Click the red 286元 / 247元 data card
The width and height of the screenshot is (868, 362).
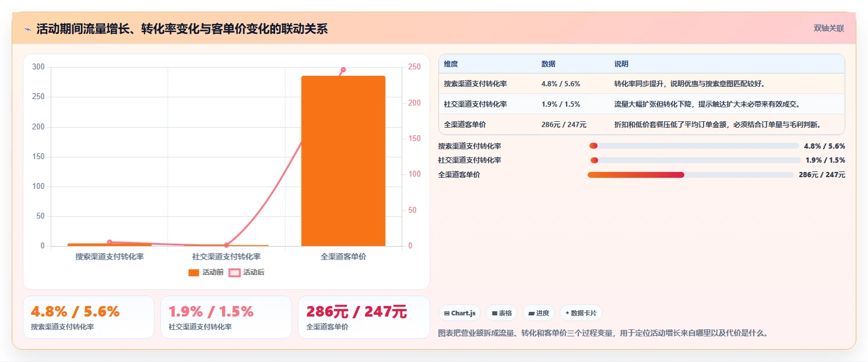[x=364, y=317]
